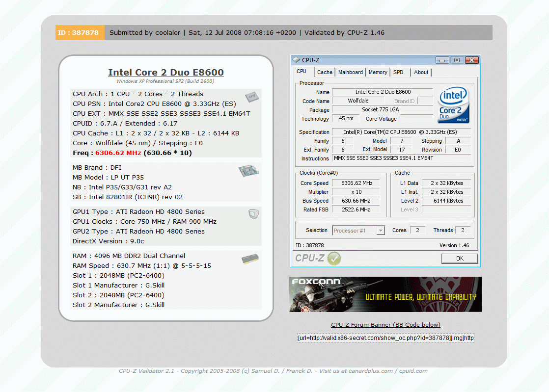Open the SPD tab
The image size is (549, 392).
click(398, 72)
